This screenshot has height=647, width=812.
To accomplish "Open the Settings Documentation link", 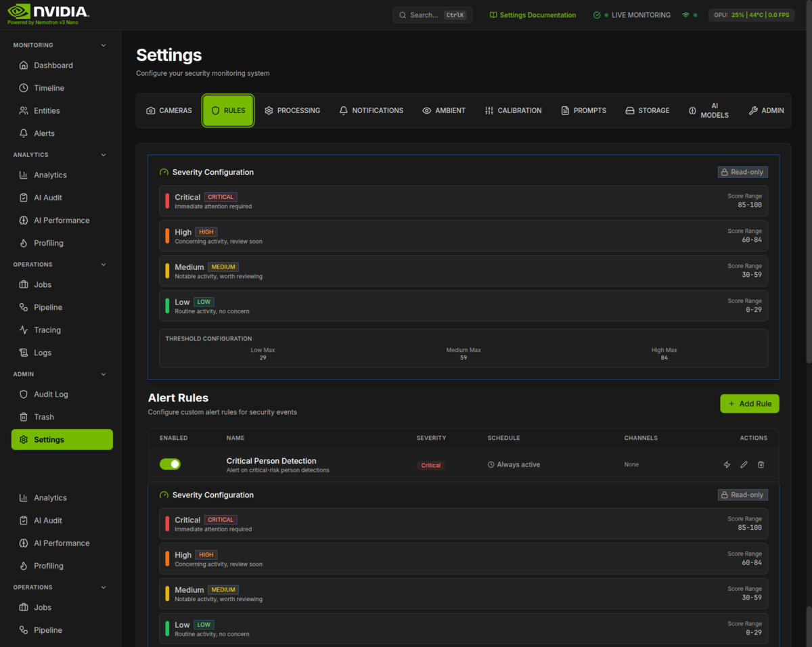I will pyautogui.click(x=533, y=15).
